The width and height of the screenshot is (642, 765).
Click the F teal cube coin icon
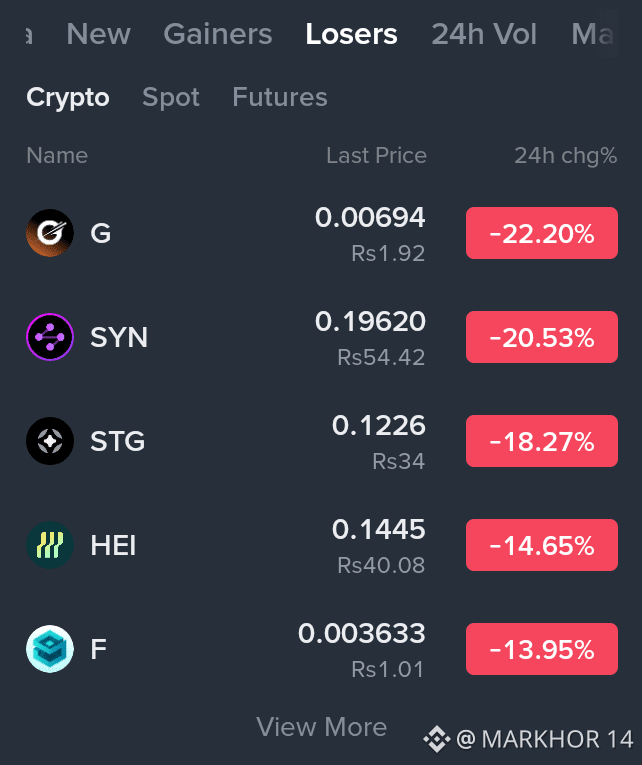(x=50, y=649)
